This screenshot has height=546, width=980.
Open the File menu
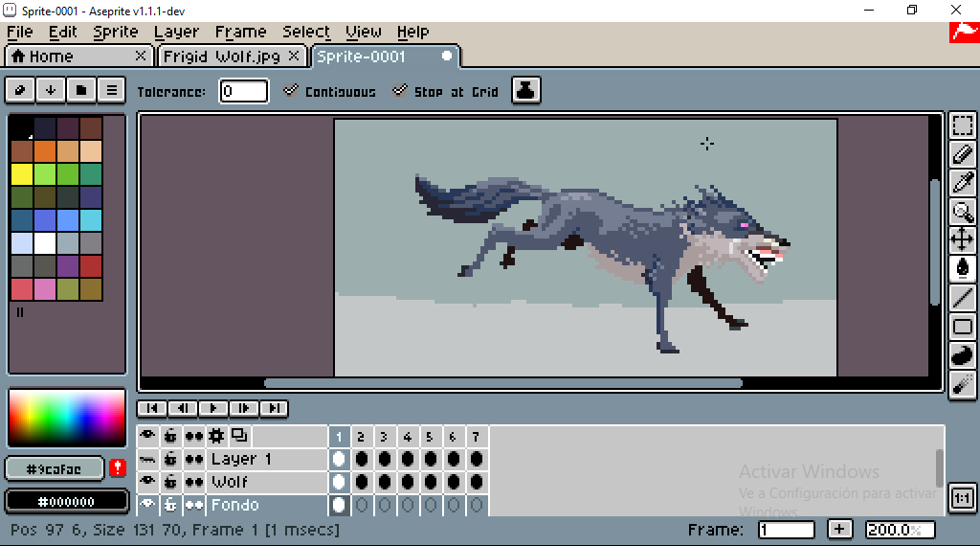(20, 32)
